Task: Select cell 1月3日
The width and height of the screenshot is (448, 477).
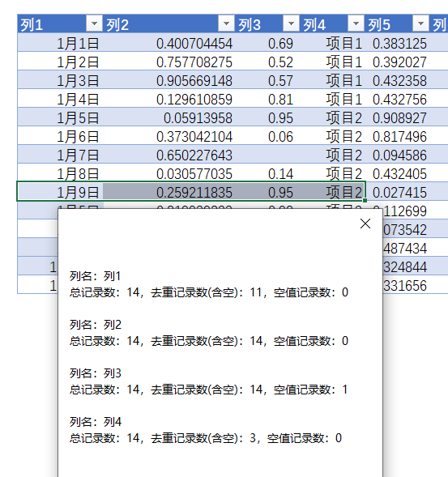Action: 60,79
